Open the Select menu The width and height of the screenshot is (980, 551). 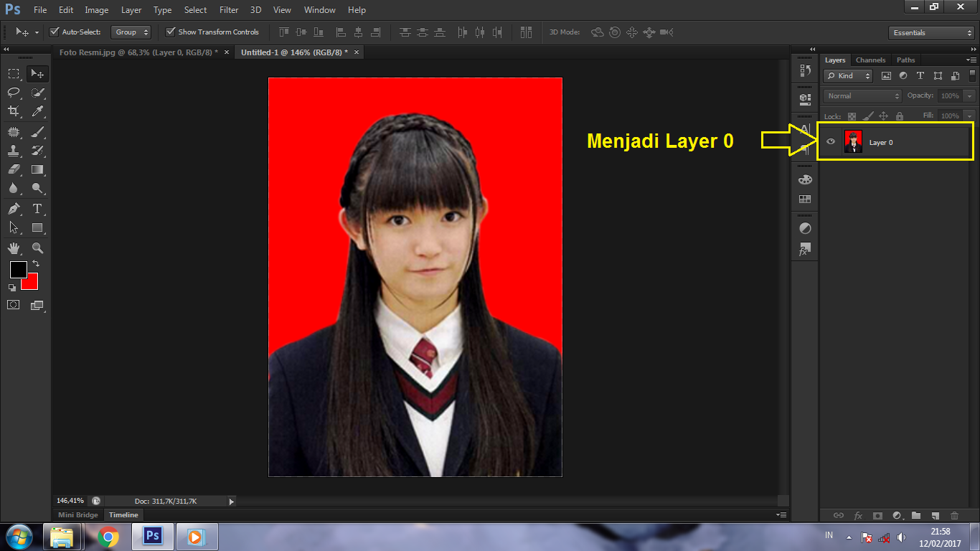point(195,10)
